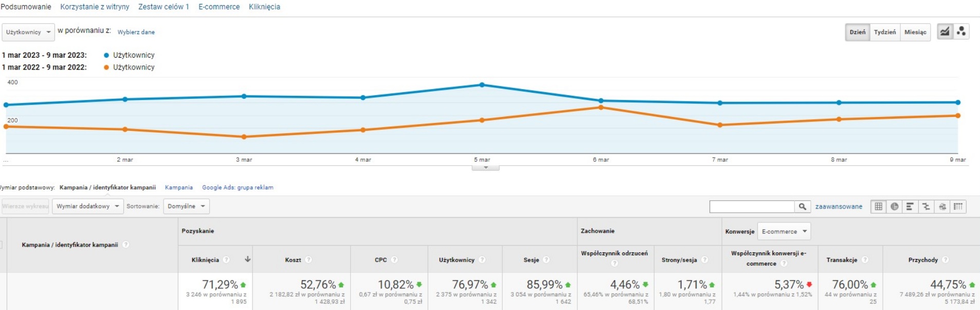Open help icon next to Przychody
The height and width of the screenshot is (310, 980).
point(946,260)
